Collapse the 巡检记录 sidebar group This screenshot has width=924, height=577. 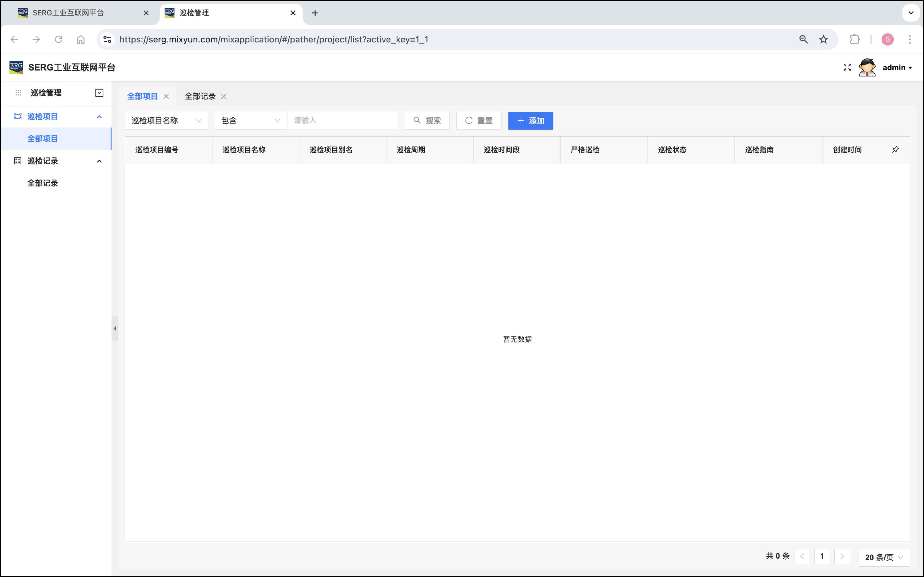(x=99, y=161)
